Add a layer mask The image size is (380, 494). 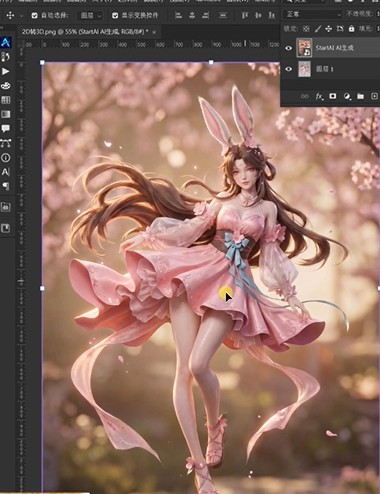tap(333, 96)
